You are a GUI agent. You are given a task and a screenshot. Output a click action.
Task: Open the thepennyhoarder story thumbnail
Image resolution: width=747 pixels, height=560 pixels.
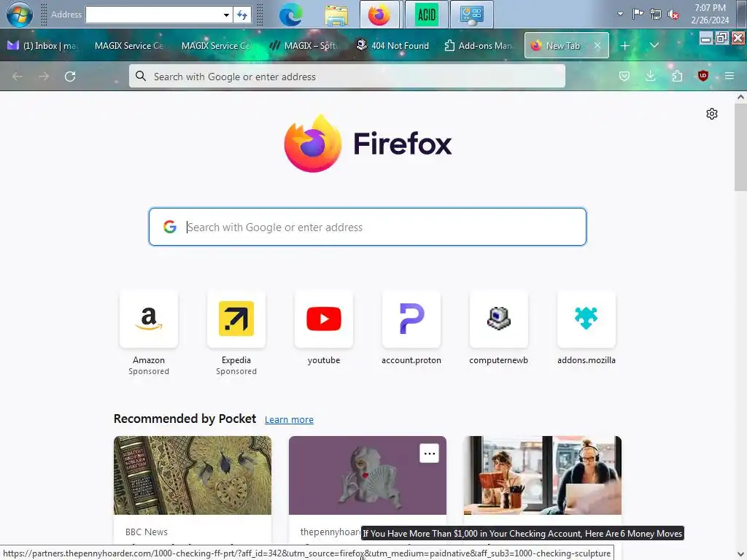(x=368, y=475)
